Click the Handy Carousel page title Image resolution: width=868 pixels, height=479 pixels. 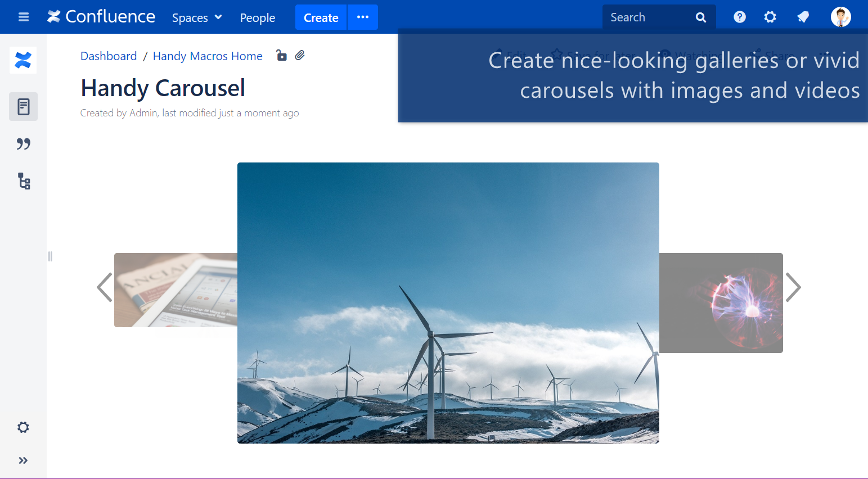click(163, 88)
